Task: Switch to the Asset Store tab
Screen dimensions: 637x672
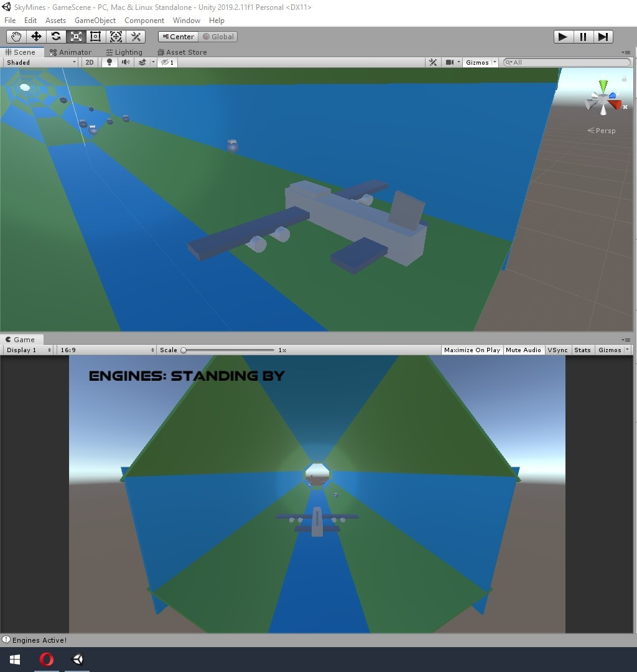Action: click(182, 52)
